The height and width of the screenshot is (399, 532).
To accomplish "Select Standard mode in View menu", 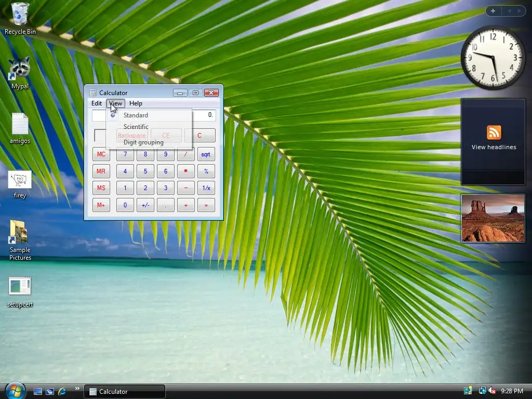I will coord(149,115).
